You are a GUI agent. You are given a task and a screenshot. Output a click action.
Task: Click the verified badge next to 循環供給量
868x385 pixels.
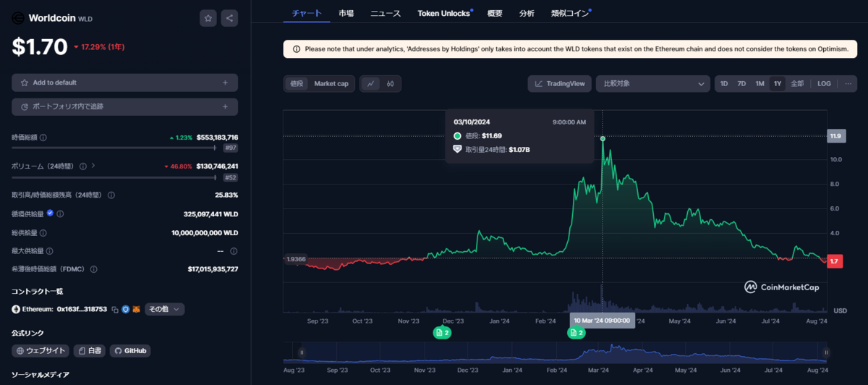(x=50, y=213)
